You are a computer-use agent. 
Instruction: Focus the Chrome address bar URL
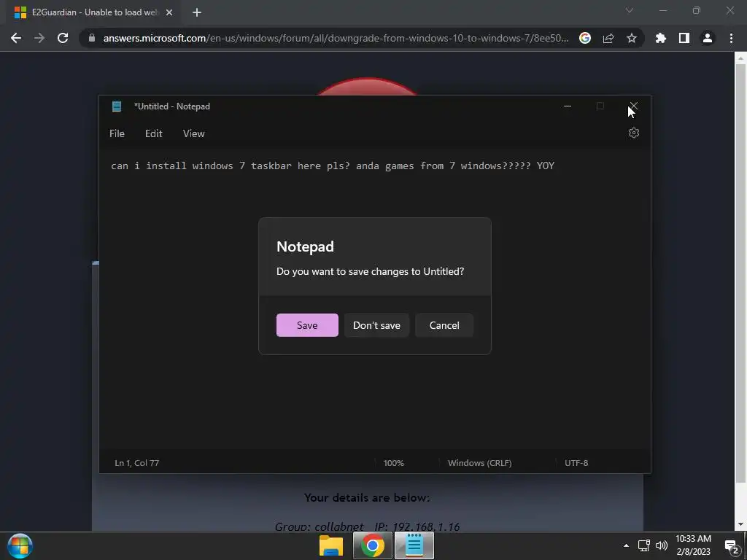pyautogui.click(x=336, y=38)
